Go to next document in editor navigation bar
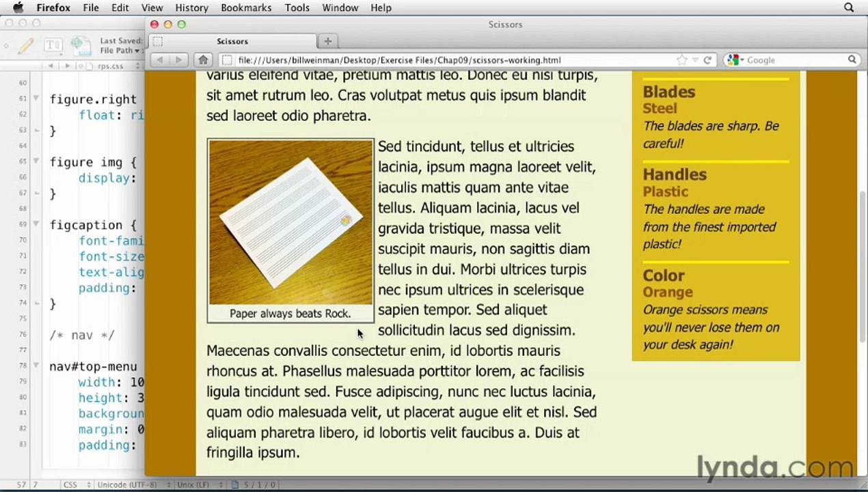 tap(67, 66)
